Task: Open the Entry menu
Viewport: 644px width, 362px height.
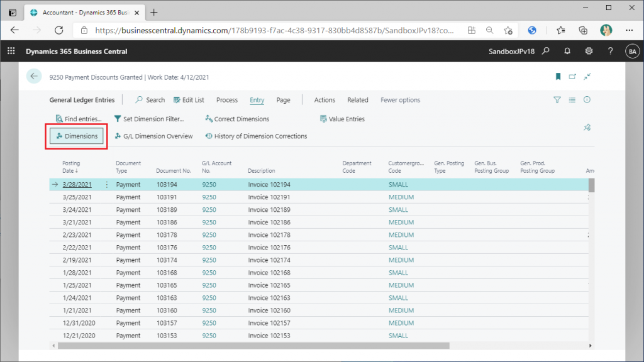Action: coord(257,100)
